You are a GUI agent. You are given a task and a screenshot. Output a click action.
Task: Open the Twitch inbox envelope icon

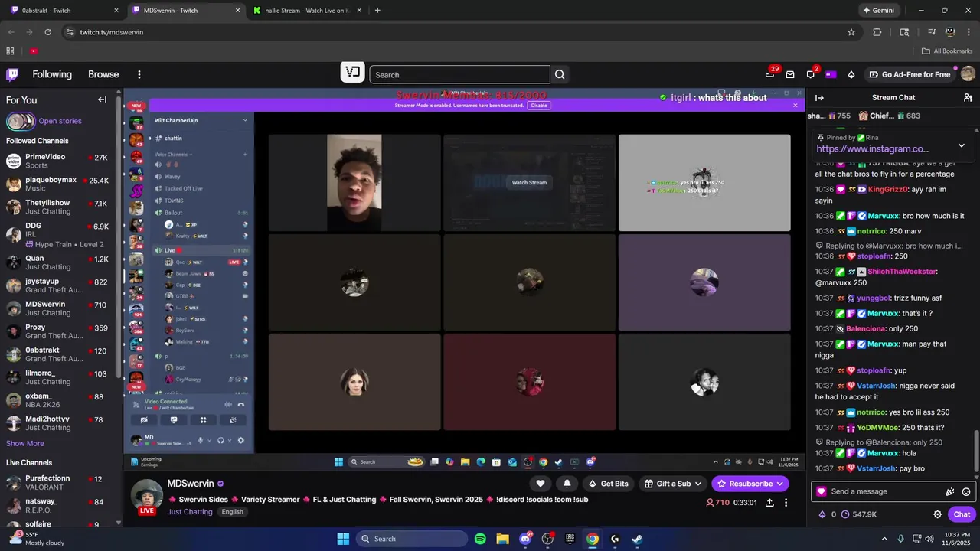click(x=790, y=74)
